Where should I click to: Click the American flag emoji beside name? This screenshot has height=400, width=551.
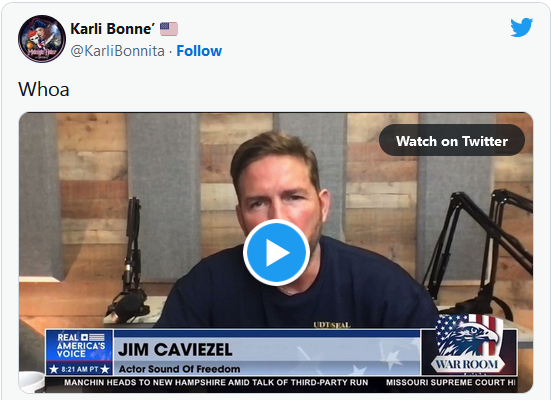point(169,29)
